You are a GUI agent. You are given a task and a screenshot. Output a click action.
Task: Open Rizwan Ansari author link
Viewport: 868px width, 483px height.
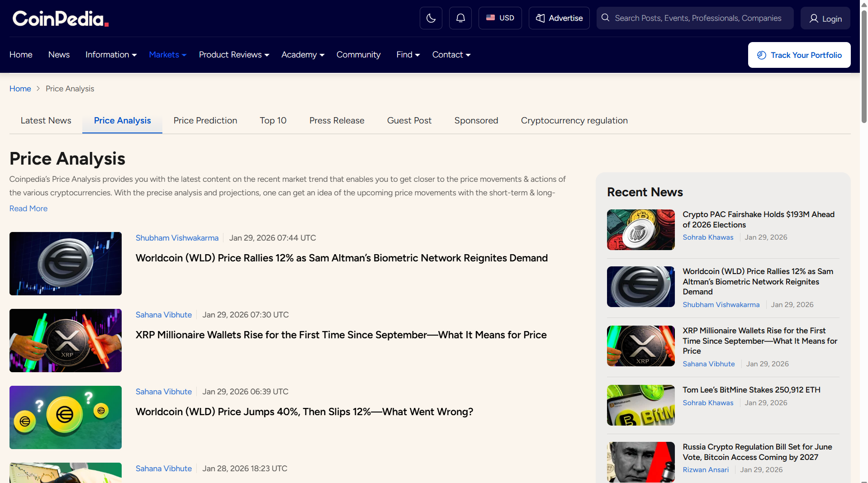(706, 470)
